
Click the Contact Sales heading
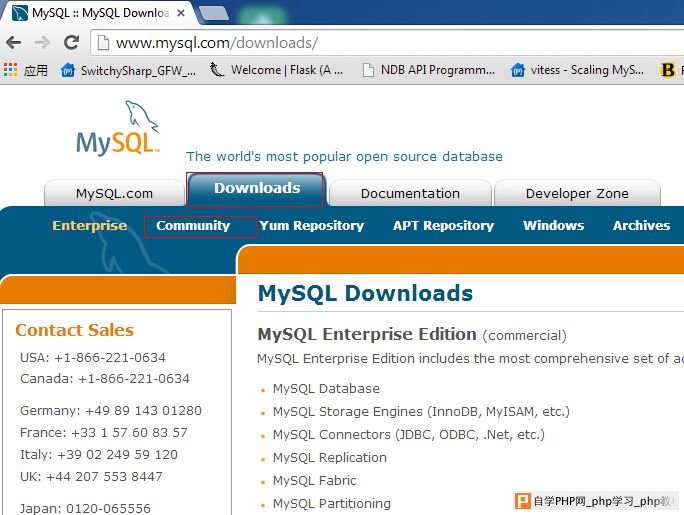(75, 330)
